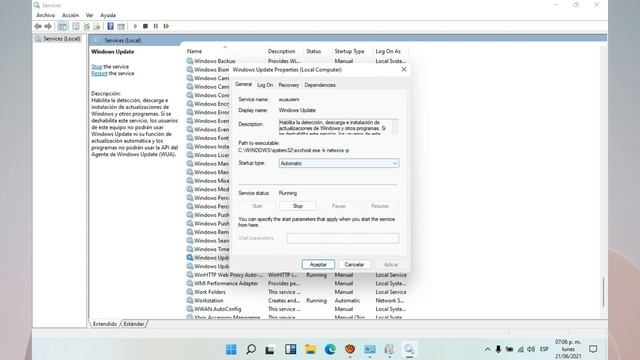
Task: Switch to the Recovery tab
Action: [289, 85]
